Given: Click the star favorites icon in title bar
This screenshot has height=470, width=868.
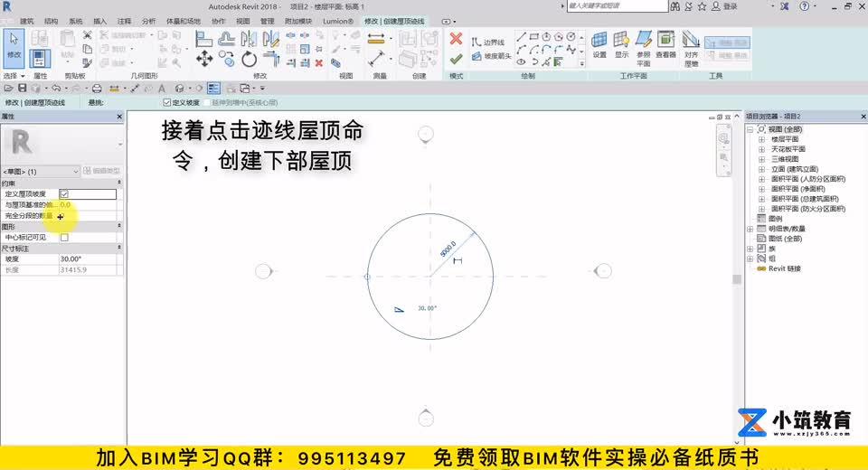Looking at the screenshot, I should 702,6.
